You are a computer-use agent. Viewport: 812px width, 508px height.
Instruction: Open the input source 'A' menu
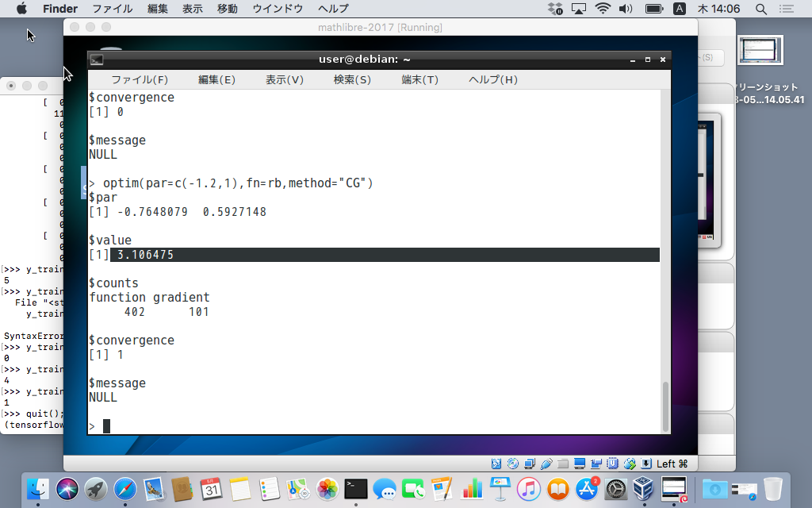tap(680, 9)
